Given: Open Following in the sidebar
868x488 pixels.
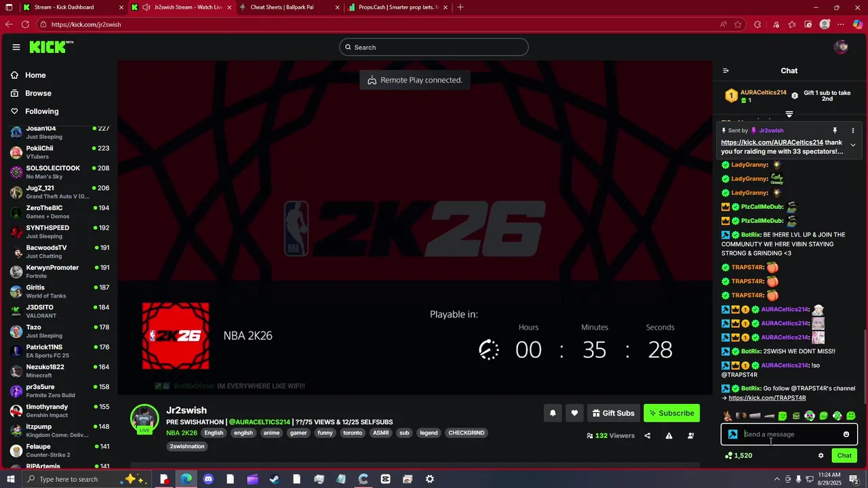Looking at the screenshot, I should point(41,111).
